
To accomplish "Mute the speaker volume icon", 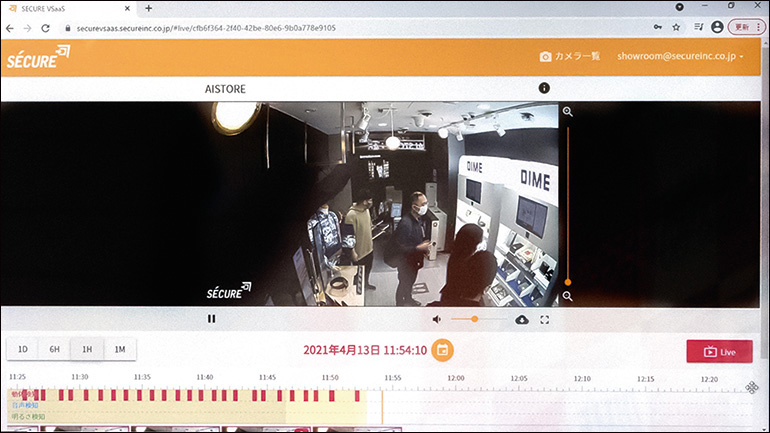I will 436,320.
